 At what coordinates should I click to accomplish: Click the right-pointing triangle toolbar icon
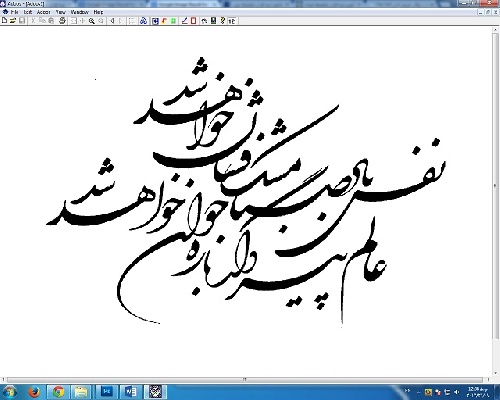click(121, 21)
